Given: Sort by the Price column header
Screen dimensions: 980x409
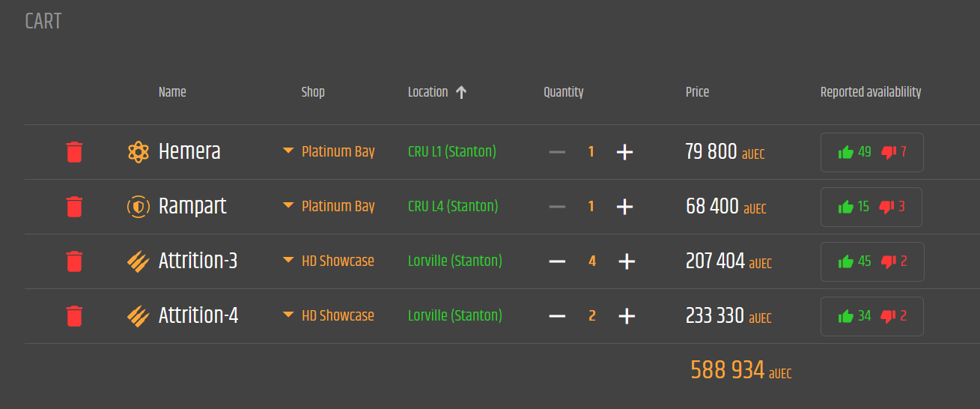Looking at the screenshot, I should pos(697,92).
